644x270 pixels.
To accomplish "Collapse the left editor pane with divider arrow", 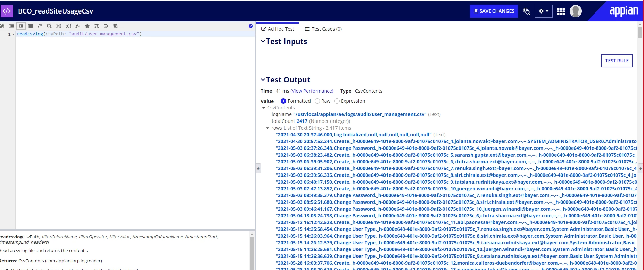I will [258, 168].
